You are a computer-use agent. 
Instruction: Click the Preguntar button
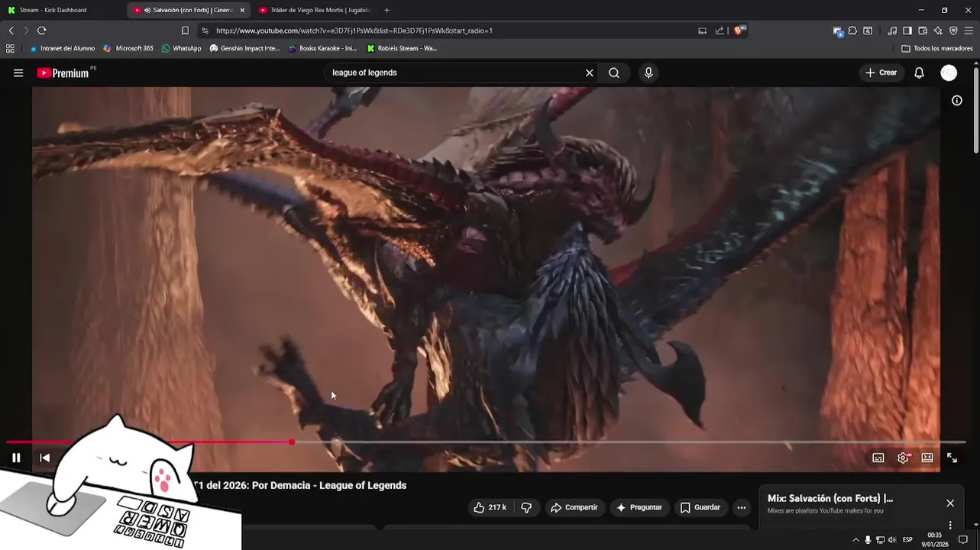[639, 507]
